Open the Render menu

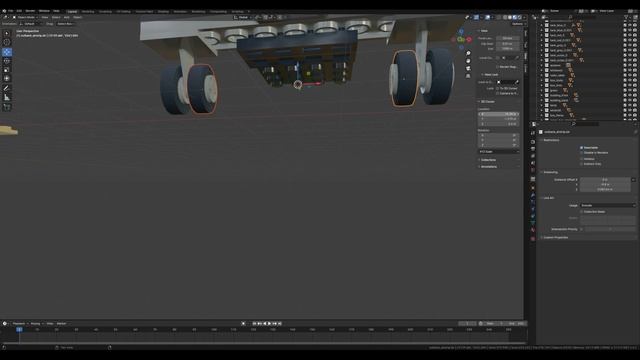click(30, 11)
